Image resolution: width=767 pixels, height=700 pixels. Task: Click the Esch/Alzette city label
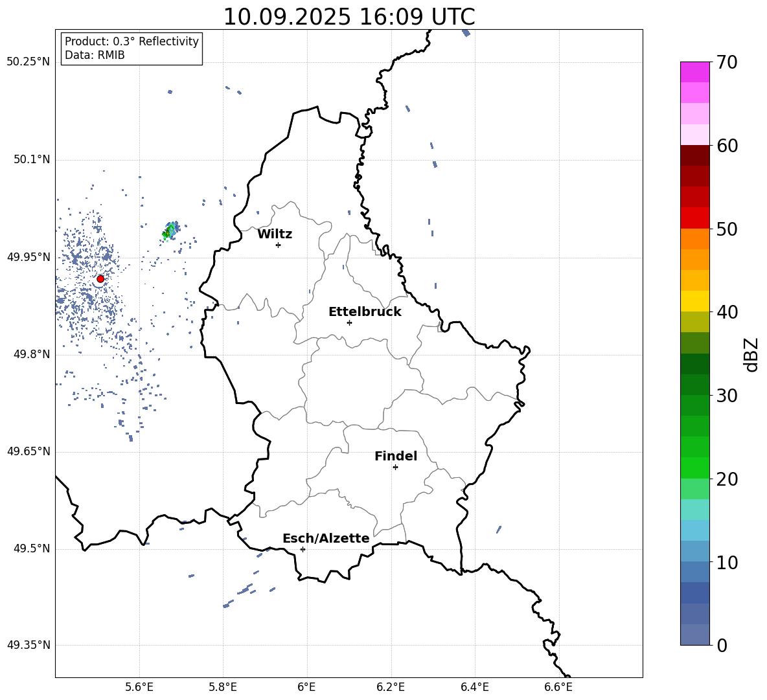coord(326,538)
